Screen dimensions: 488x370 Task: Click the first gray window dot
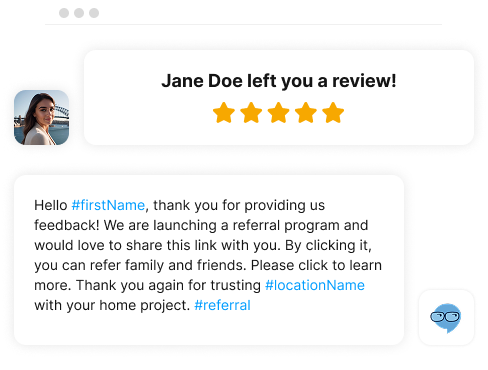pos(64,13)
